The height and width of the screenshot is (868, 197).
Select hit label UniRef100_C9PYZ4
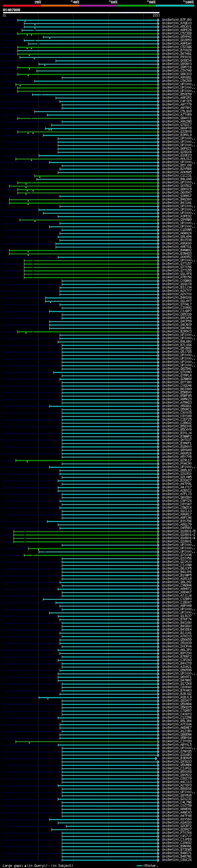click(176, 501)
